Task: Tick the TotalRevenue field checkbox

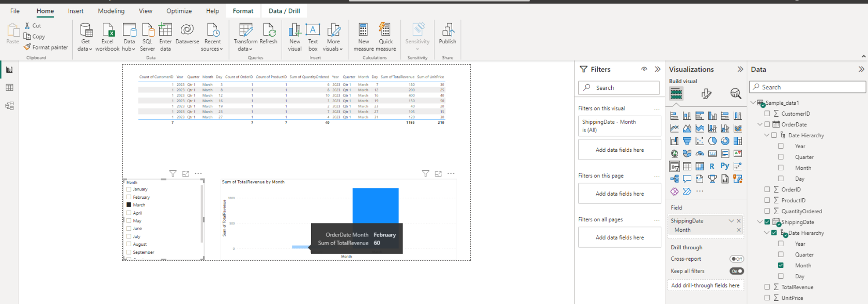Action: point(767,287)
